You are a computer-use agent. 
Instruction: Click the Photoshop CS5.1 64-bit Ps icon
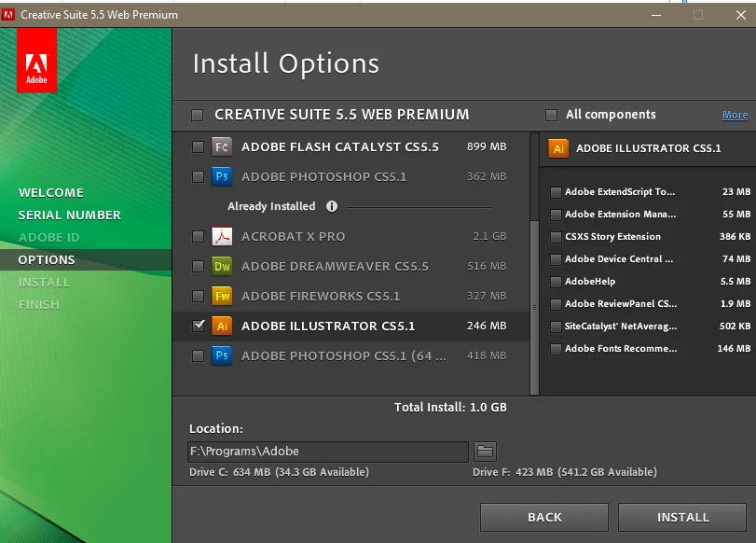(x=222, y=355)
